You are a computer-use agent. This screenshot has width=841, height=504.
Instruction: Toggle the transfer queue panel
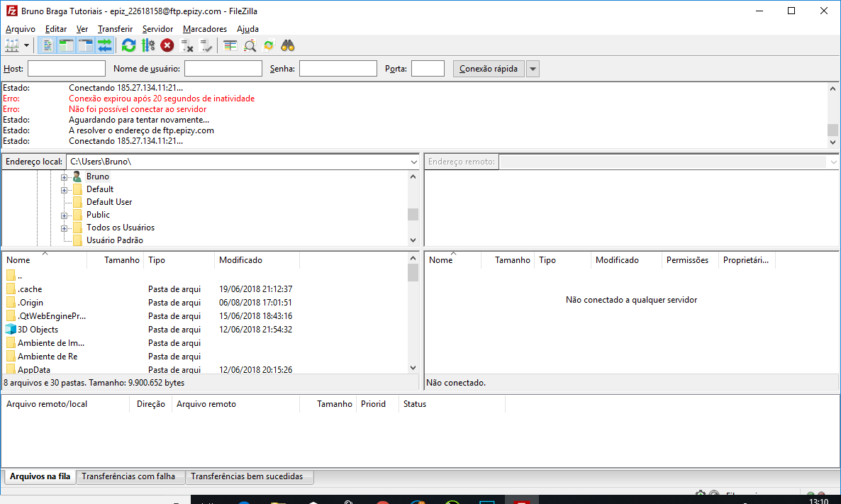point(104,45)
